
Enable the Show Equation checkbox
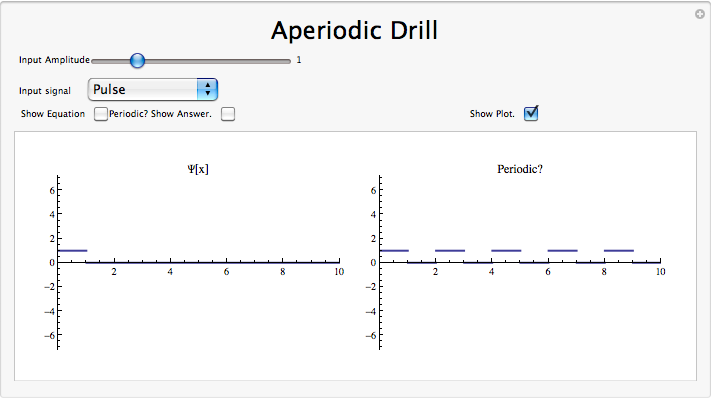101,114
